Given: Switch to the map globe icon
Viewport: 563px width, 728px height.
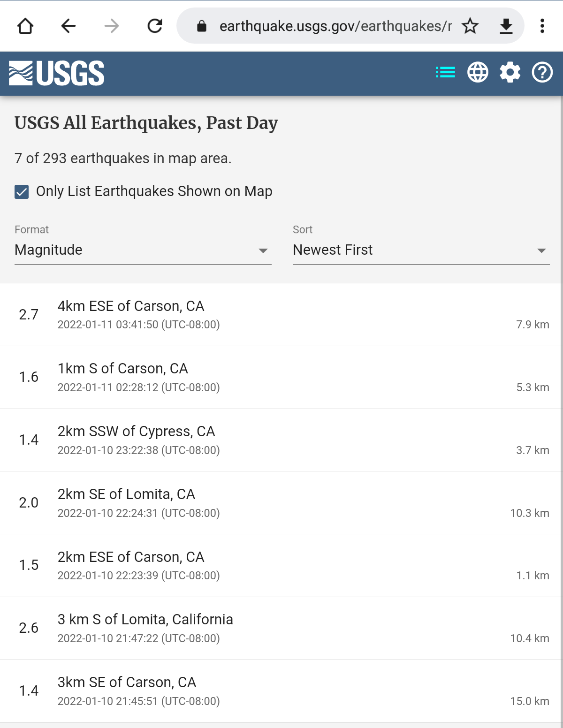Looking at the screenshot, I should click(478, 73).
